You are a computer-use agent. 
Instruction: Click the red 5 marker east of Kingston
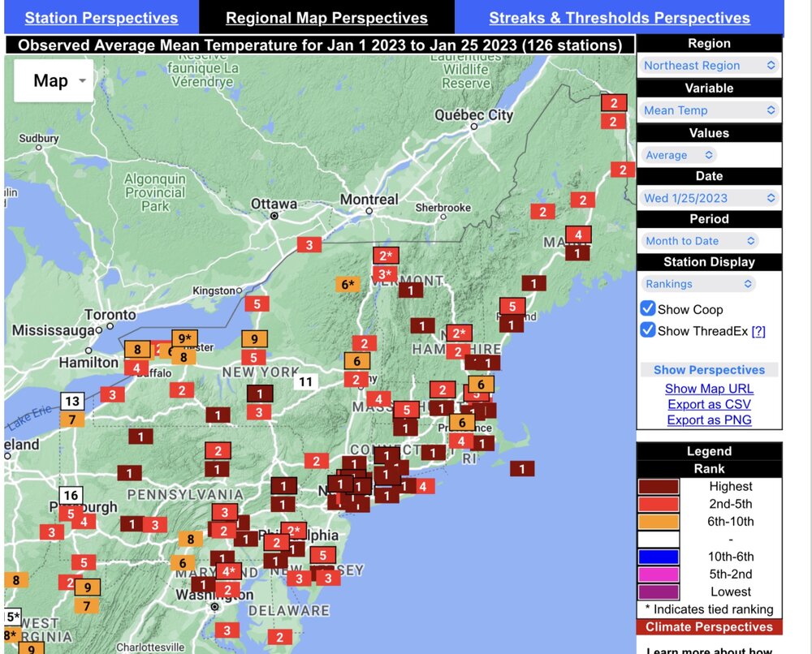257,303
